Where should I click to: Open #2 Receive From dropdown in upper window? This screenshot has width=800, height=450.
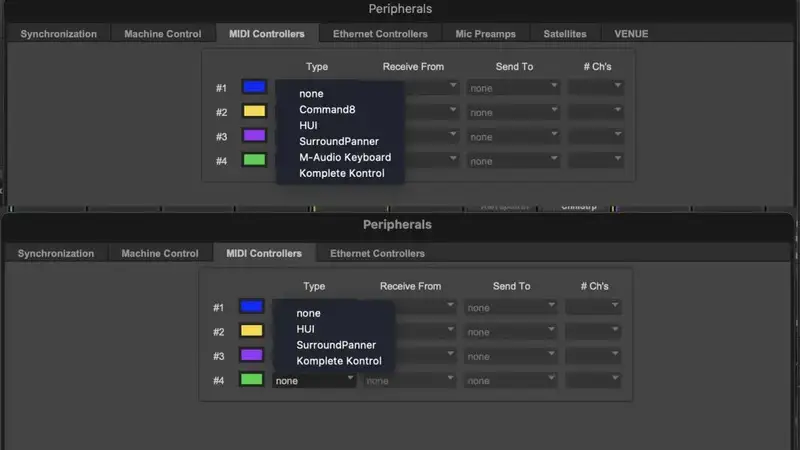point(433,112)
